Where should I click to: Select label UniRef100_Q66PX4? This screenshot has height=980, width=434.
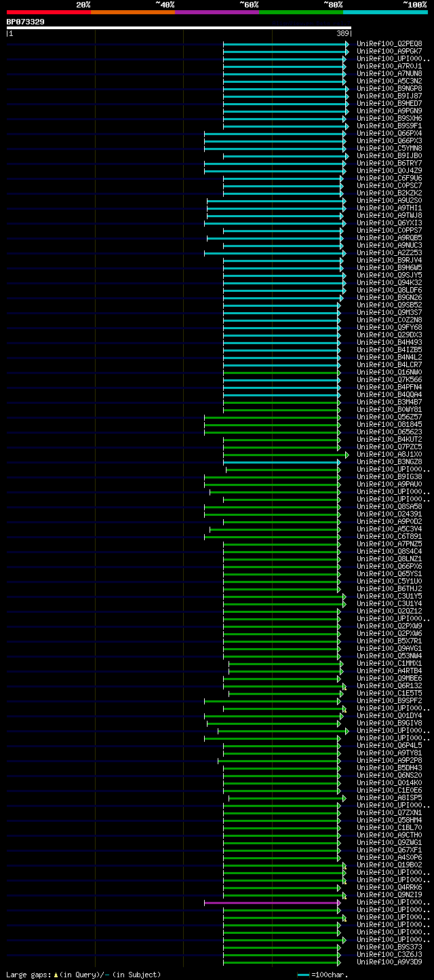coord(389,133)
